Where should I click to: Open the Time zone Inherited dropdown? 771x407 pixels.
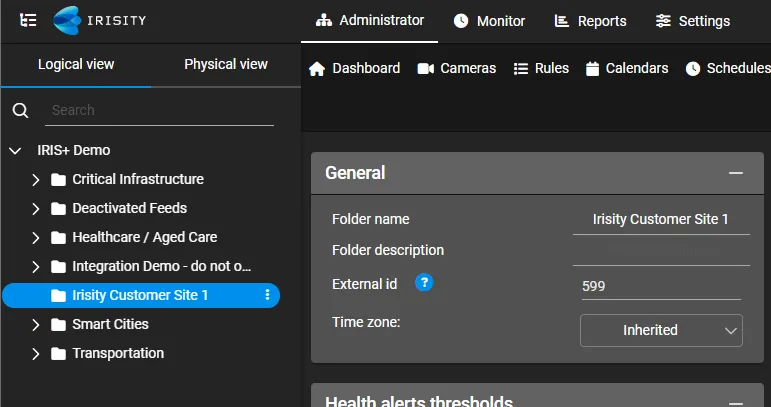[x=661, y=330]
